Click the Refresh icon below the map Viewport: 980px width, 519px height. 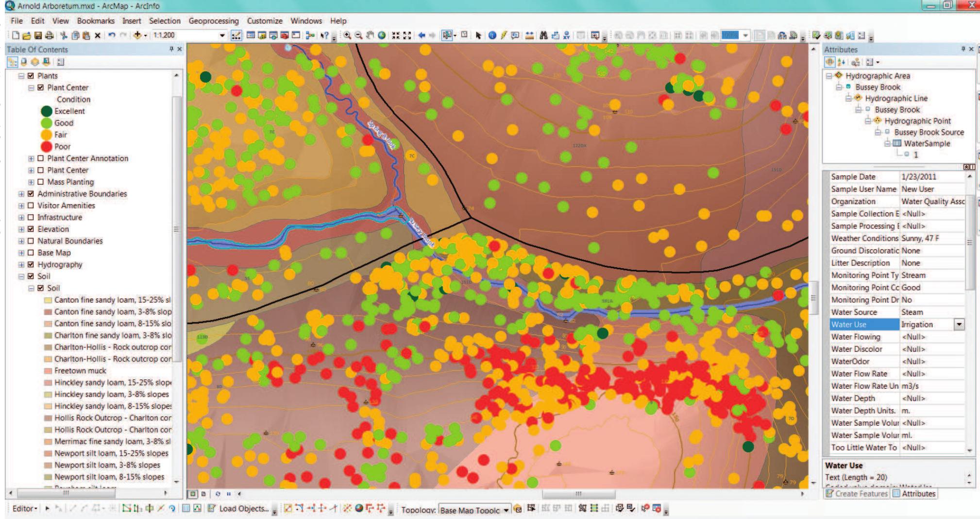pos(218,494)
